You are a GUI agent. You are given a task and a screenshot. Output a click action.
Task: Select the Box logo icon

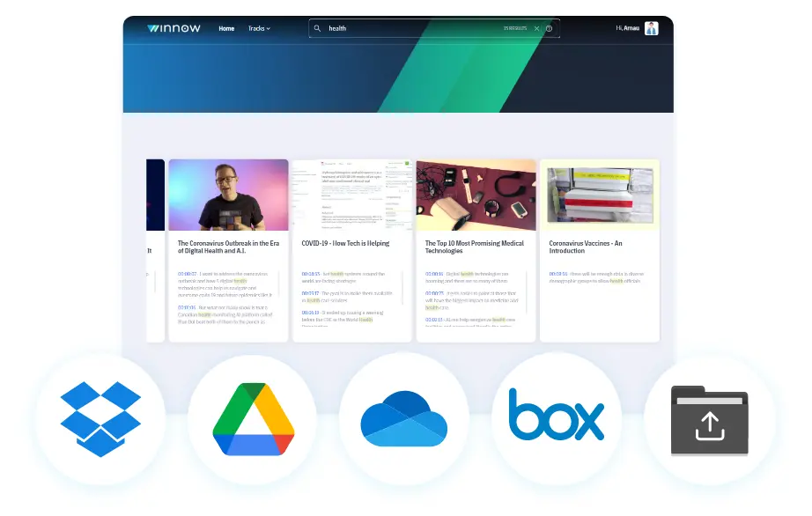click(x=557, y=415)
